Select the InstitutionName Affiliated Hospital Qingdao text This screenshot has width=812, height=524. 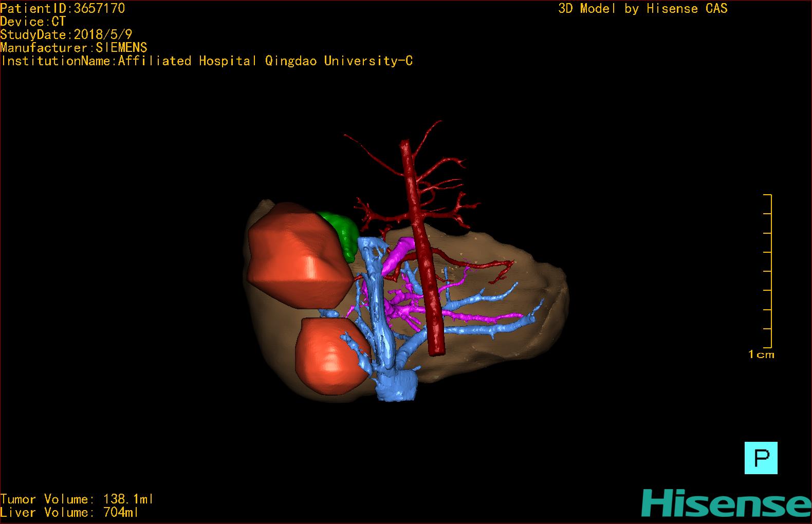[x=207, y=61]
